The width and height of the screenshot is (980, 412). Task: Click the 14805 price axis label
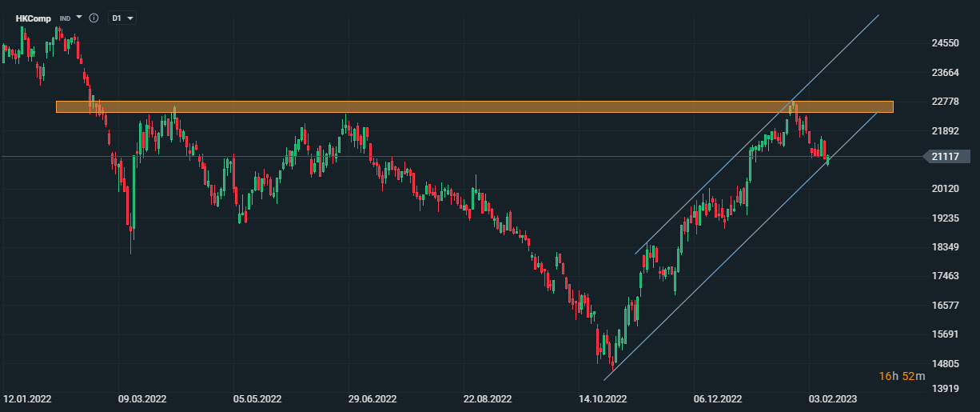[x=945, y=364]
